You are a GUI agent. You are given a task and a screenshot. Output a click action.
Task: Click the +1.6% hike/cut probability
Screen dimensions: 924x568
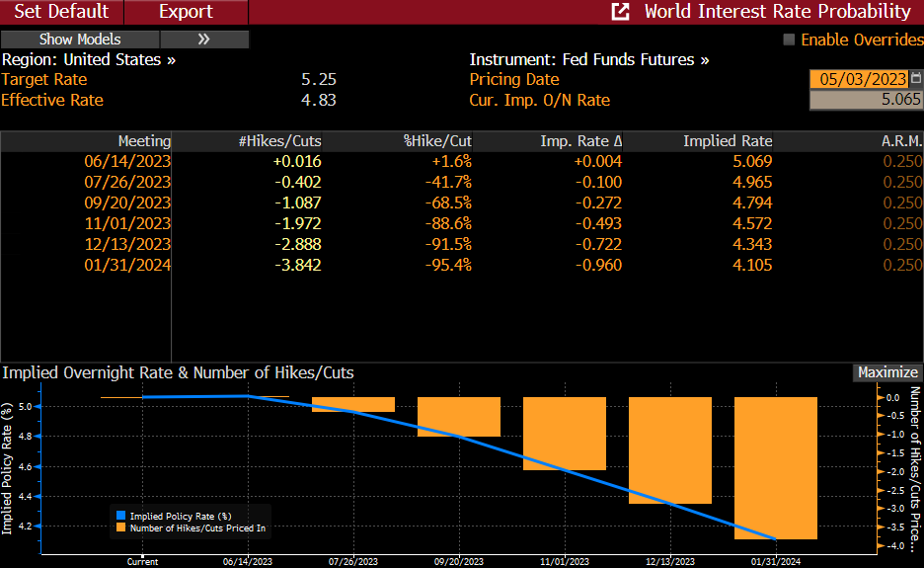[x=452, y=162]
